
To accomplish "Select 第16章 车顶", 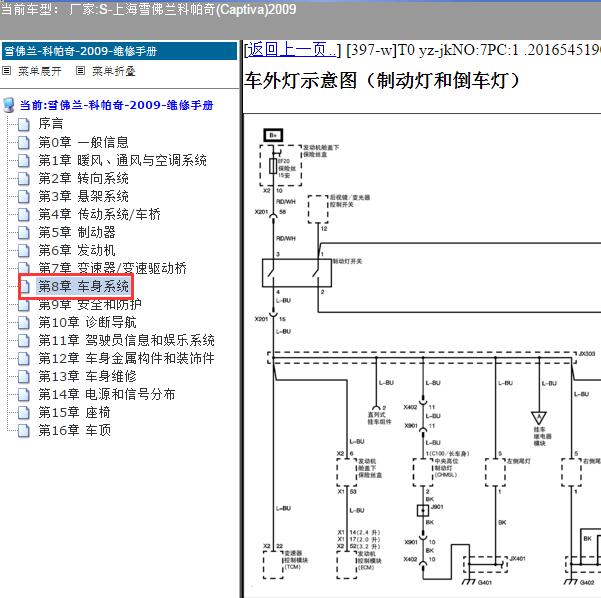I will [x=74, y=430].
